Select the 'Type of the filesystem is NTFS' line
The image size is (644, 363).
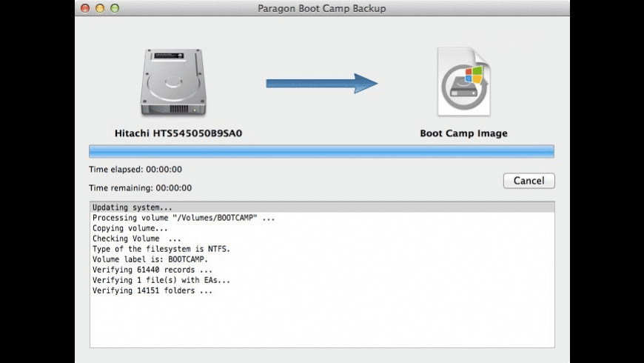pyautogui.click(x=322, y=249)
